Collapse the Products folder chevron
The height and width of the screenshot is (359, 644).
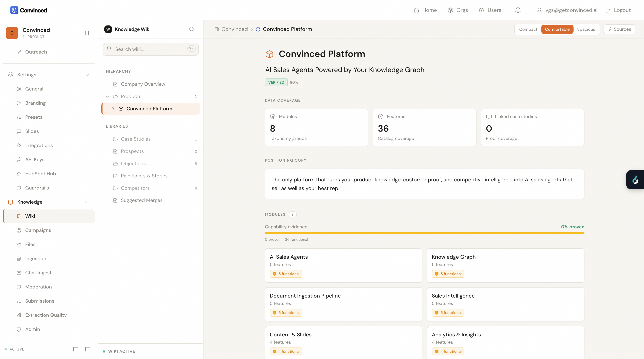coord(108,97)
